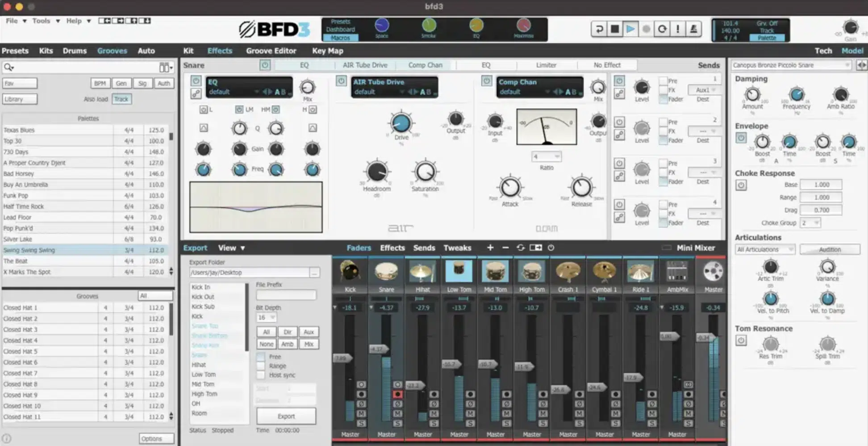Switch to the Tech tab
The image size is (868, 446).
coord(823,50)
